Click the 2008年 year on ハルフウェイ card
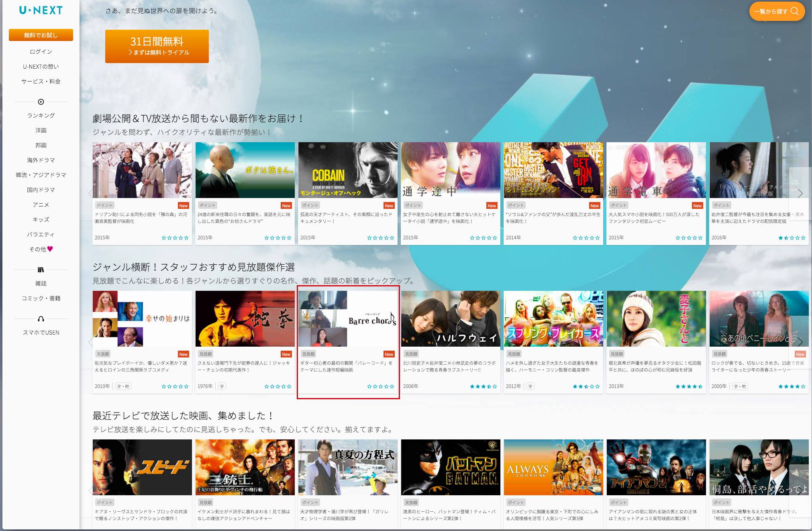This screenshot has width=812, height=531. [411, 386]
